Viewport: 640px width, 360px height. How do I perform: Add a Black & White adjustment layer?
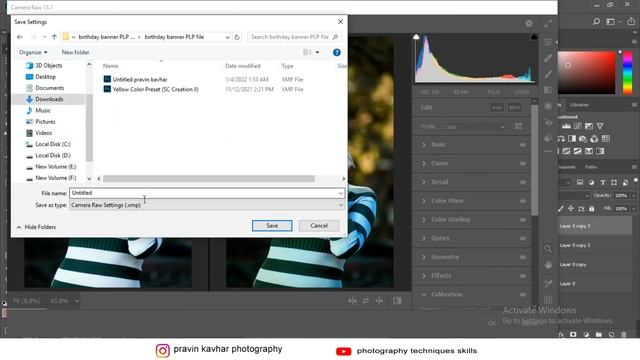572,139
